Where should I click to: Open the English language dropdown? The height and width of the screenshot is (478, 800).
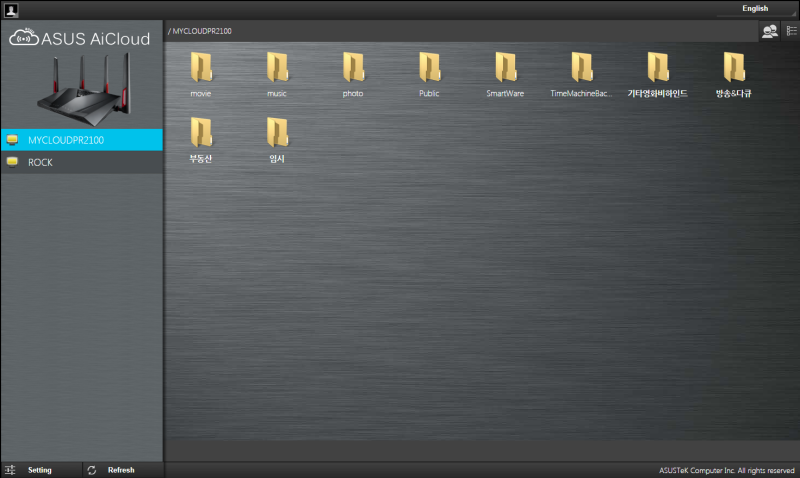pos(756,9)
